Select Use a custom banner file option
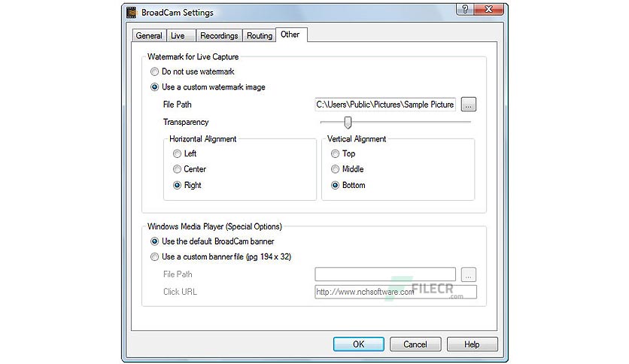629x364 pixels. click(x=220, y=257)
